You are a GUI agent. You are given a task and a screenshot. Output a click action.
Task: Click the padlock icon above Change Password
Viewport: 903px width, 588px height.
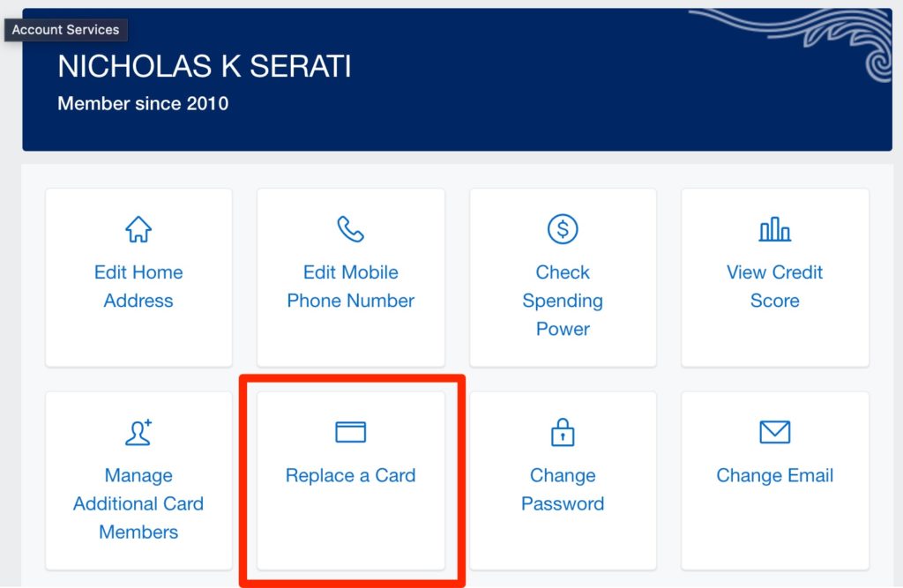563,432
